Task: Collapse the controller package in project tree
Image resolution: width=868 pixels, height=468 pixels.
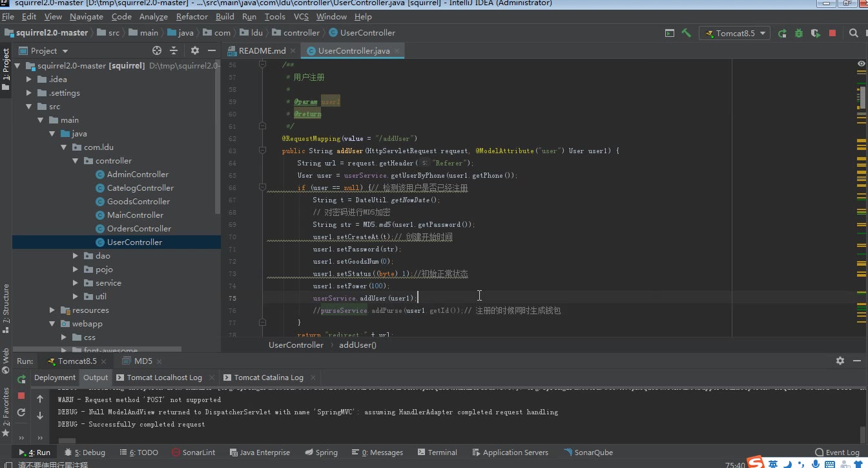Action: (76, 161)
